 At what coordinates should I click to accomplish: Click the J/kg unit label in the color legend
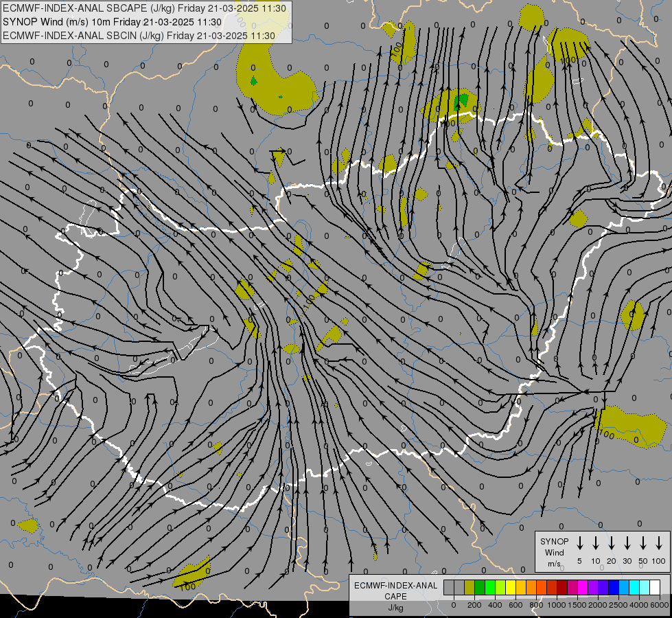coord(395,608)
